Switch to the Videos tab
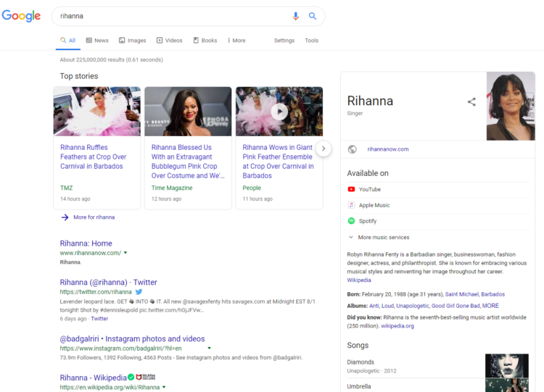 (169, 41)
